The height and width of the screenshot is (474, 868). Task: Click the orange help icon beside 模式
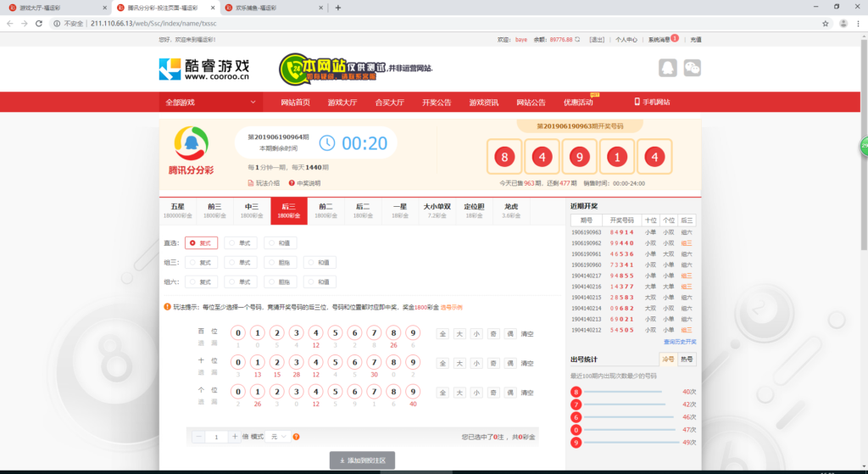tap(296, 437)
